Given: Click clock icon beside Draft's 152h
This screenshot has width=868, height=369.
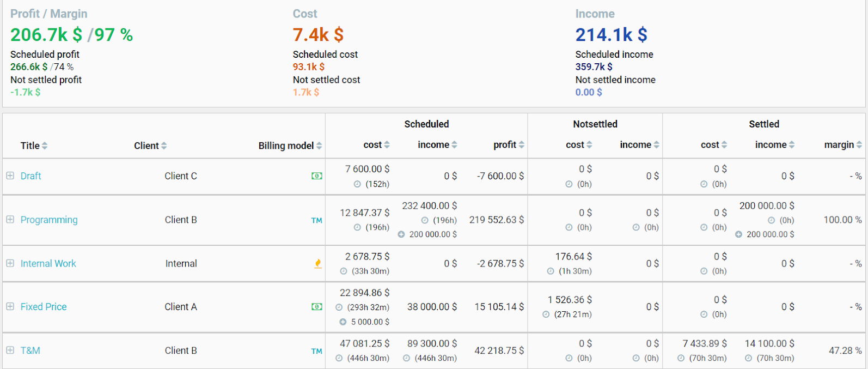Looking at the screenshot, I should (x=357, y=184).
